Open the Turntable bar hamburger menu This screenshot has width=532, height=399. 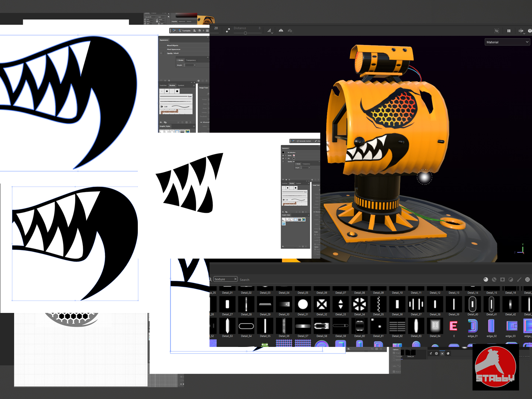(207, 31)
